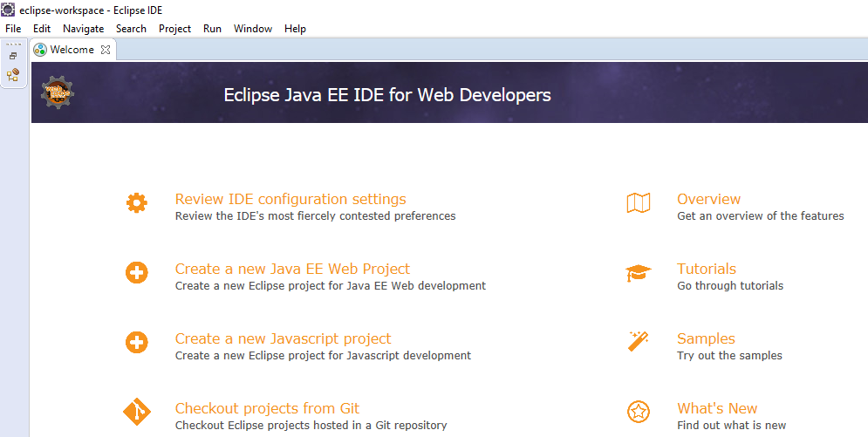
Task: Click the Tutorials graduation cap icon
Action: tap(639, 273)
